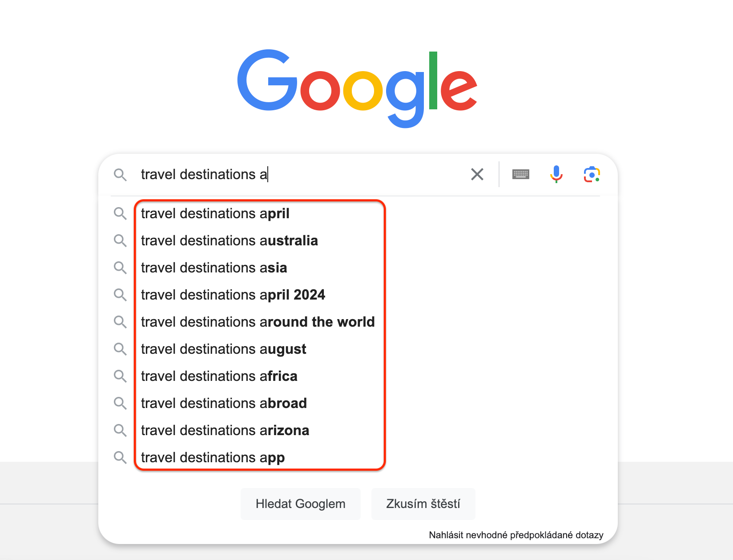This screenshot has height=560, width=733.
Task: Click the magnifier icon inside the search bar
Action: point(120,175)
